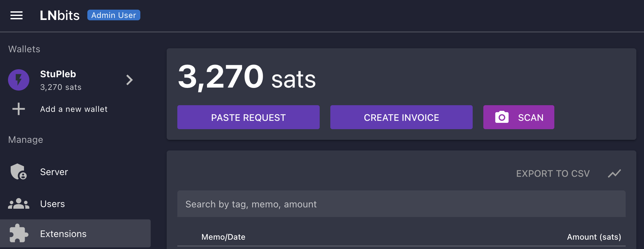Click the plus icon to add a wallet

[x=18, y=109]
